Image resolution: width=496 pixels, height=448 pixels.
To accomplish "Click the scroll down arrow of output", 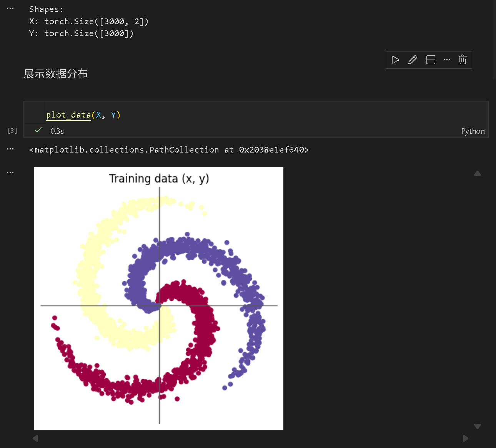I will pos(478,426).
